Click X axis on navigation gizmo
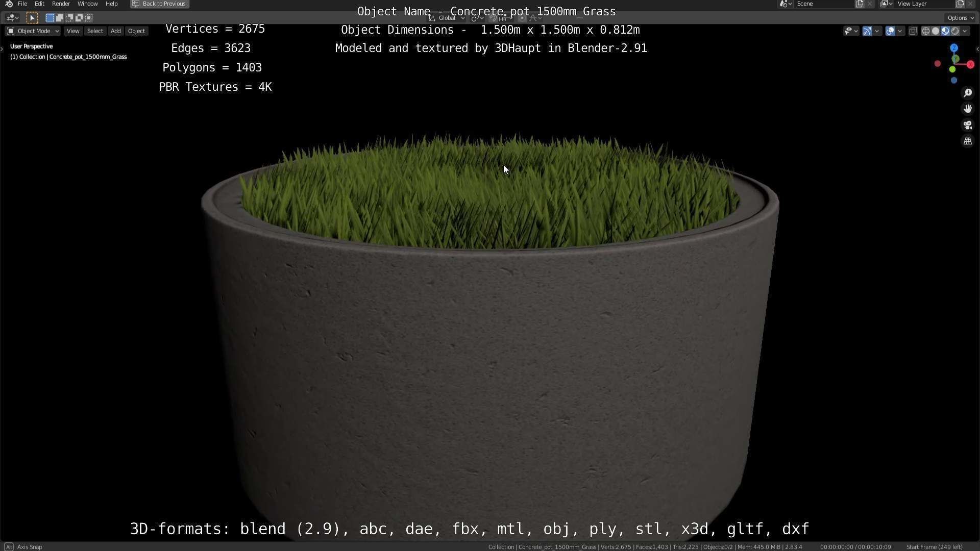 pyautogui.click(x=970, y=65)
